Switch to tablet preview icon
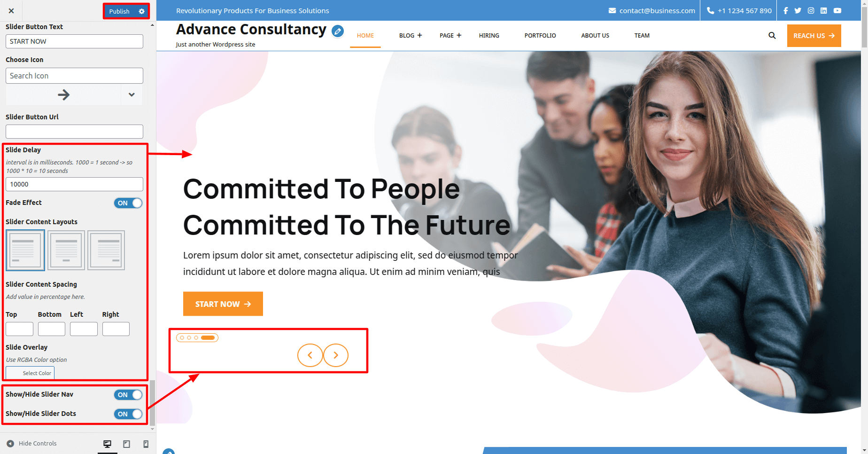 click(x=126, y=444)
